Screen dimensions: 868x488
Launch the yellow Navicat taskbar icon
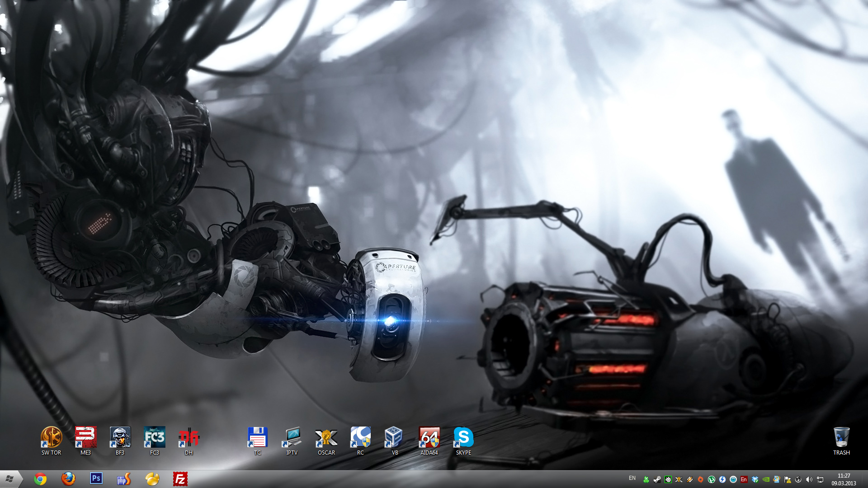[152, 479]
